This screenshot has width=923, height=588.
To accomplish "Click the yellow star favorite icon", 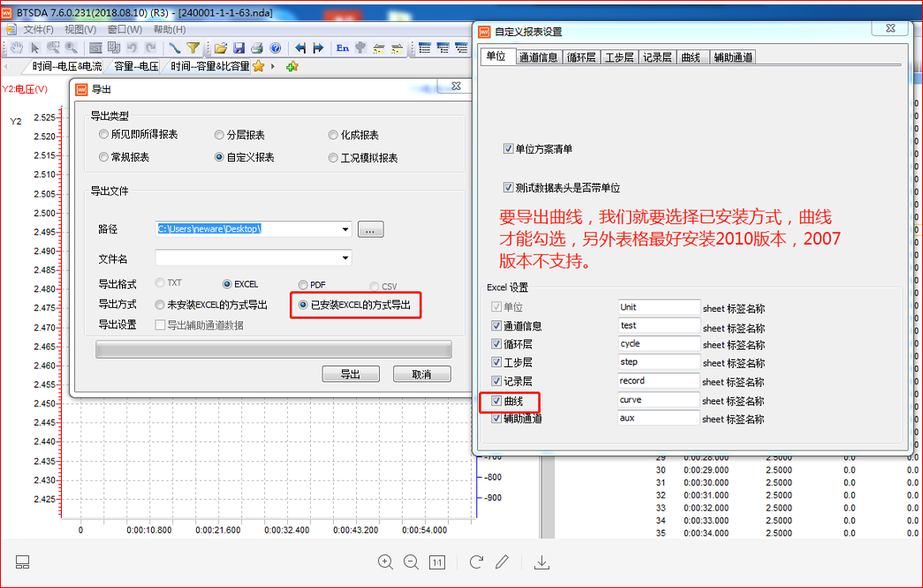I will [x=258, y=66].
